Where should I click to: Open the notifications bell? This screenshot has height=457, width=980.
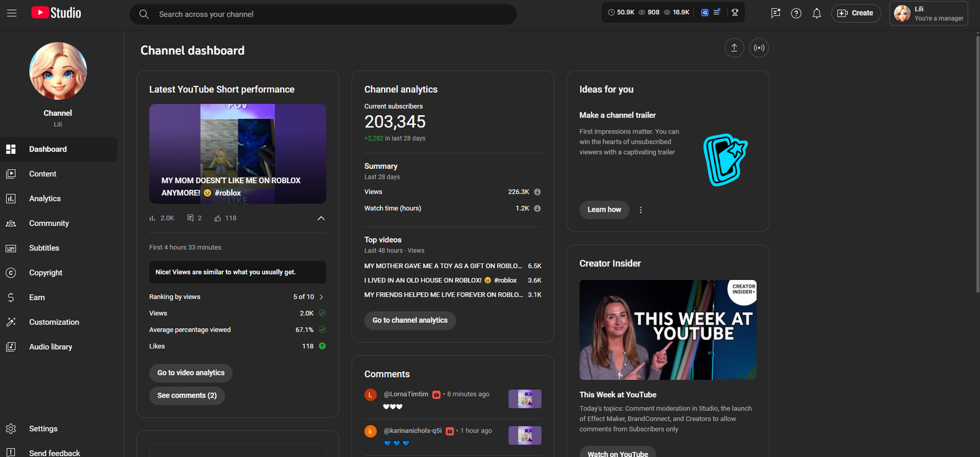click(x=816, y=13)
